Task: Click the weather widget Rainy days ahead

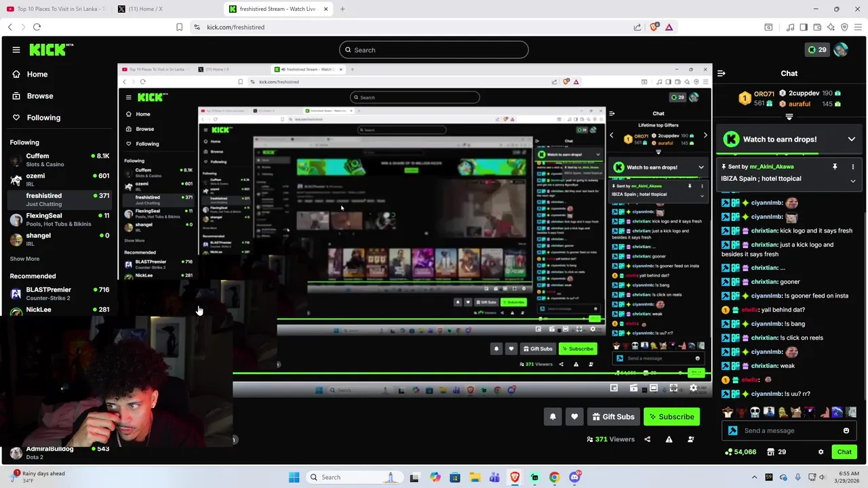Action: (x=38, y=477)
